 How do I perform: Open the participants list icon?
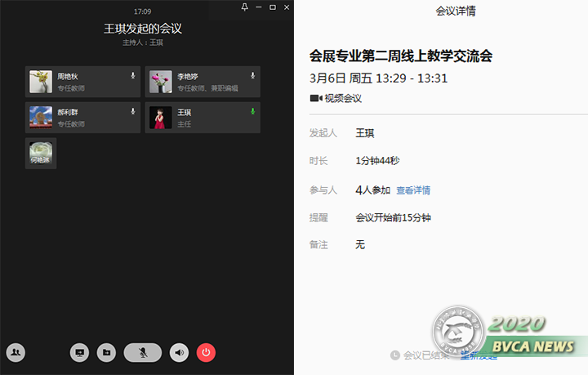[16, 352]
